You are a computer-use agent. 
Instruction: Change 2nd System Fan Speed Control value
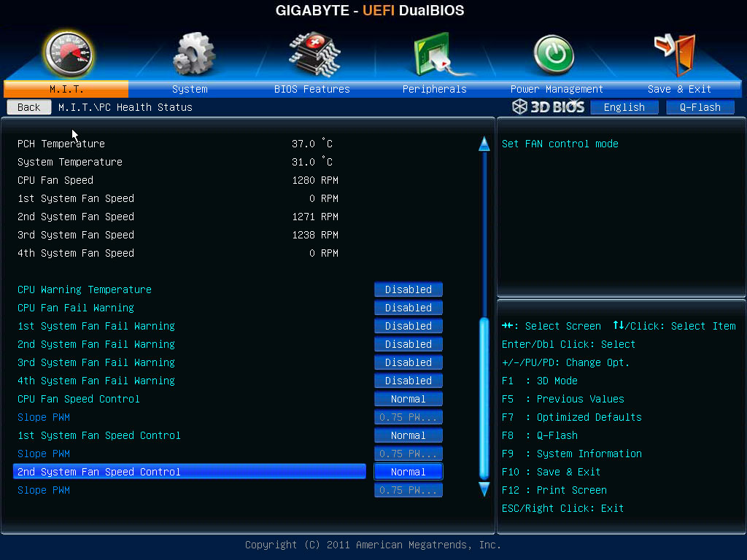(x=409, y=472)
